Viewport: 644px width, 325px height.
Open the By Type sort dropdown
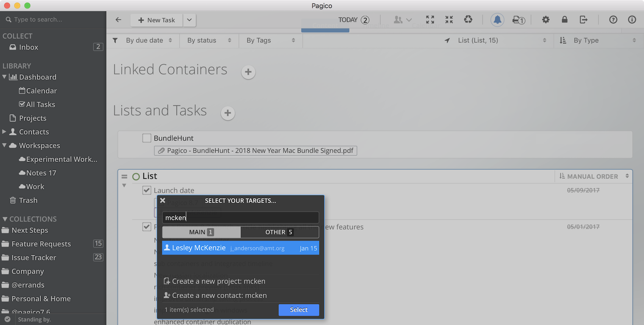tap(598, 40)
